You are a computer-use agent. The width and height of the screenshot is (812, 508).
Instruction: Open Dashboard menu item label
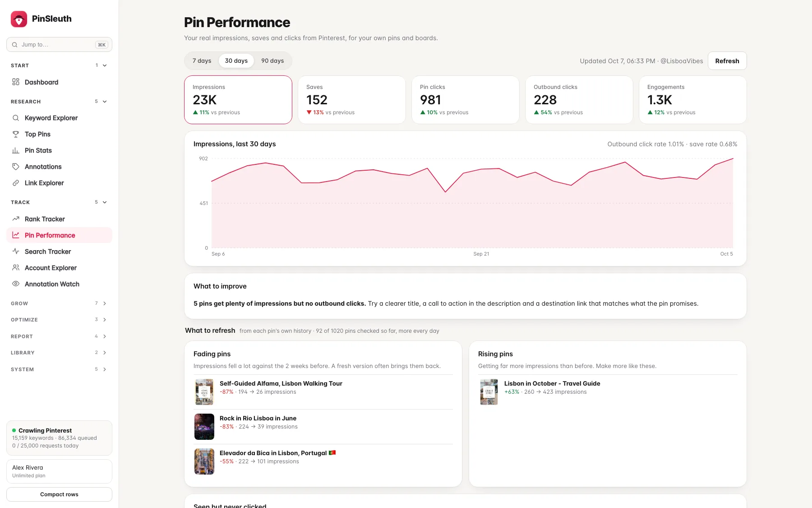[42, 82]
